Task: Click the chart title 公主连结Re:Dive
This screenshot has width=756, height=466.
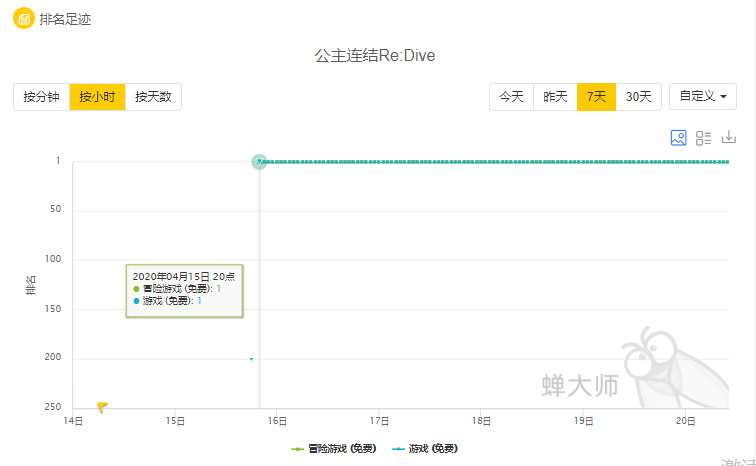Action: coord(375,55)
